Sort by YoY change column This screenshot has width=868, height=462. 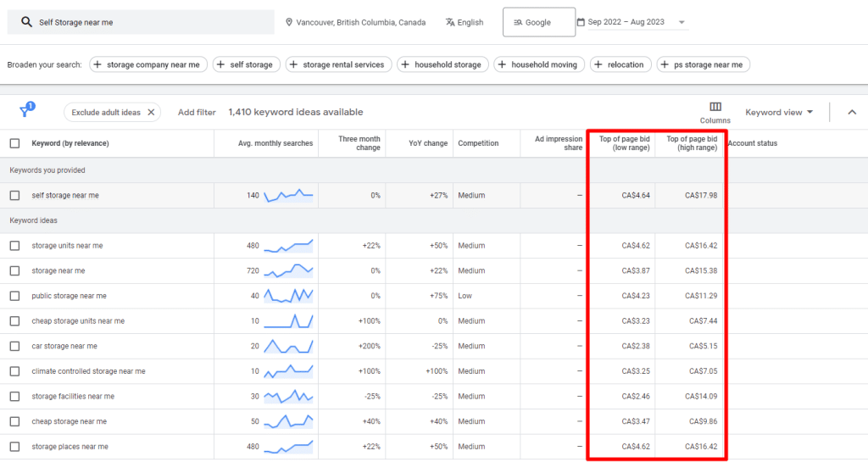coord(428,143)
